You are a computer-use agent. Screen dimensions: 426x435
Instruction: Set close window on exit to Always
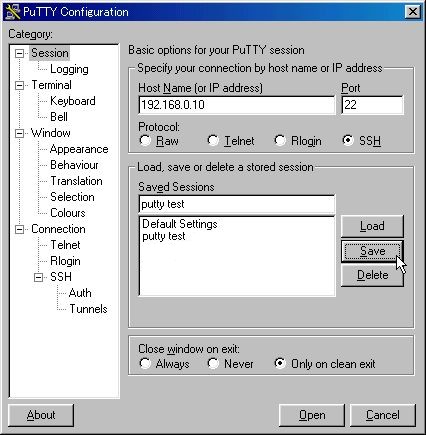(x=145, y=363)
